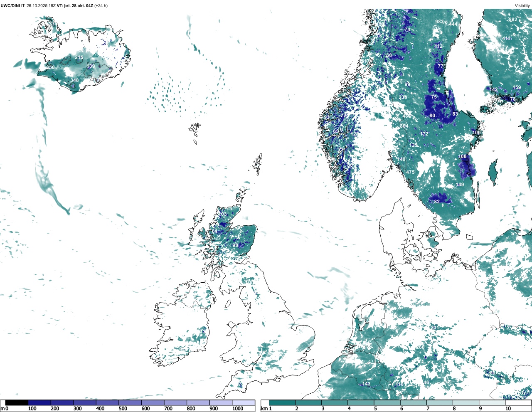Image resolution: width=532 pixels, height=412 pixels.
Task: Click the '350' visibility value over western Iceland
Action: tap(50, 67)
